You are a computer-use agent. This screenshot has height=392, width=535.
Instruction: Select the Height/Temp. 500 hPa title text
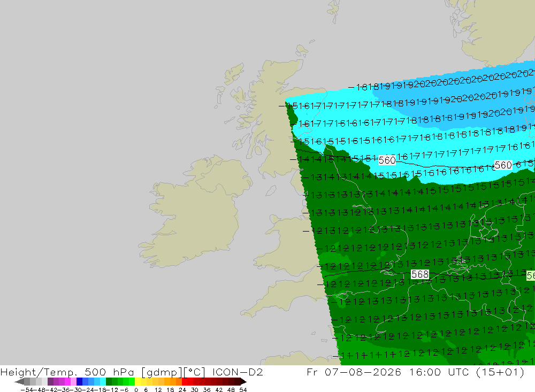coord(67,372)
